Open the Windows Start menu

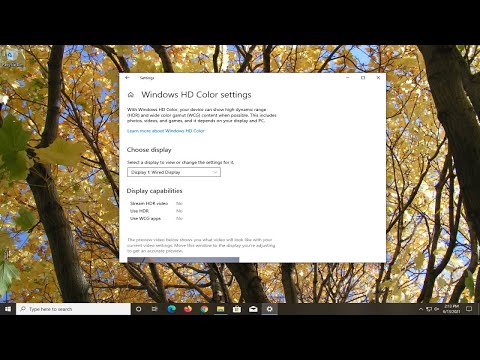pyautogui.click(x=8, y=309)
